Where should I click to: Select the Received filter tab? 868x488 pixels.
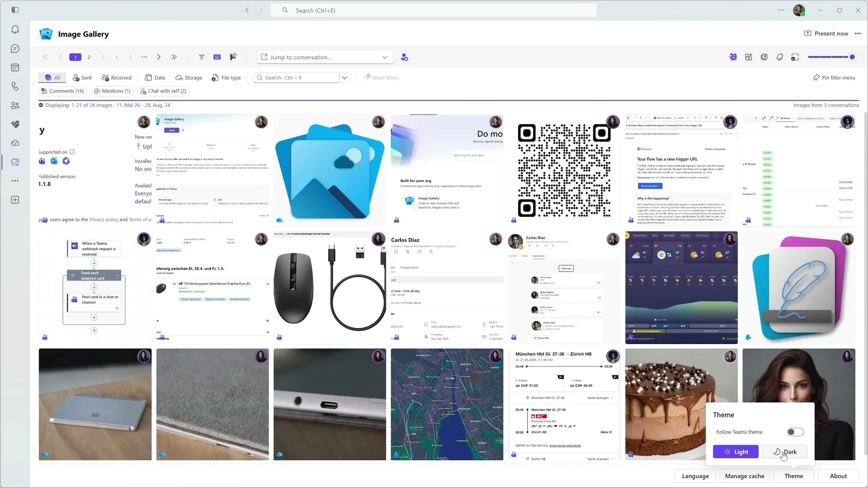[x=116, y=78]
